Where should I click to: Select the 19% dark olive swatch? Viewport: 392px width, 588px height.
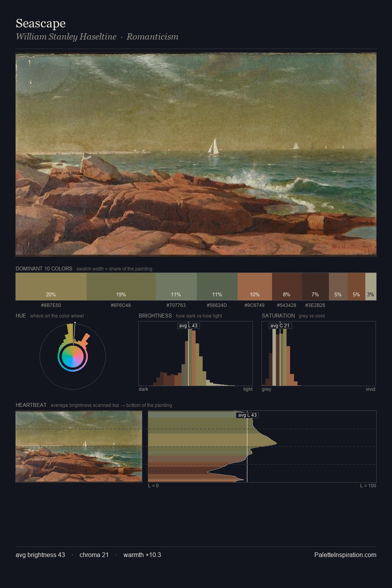pyautogui.click(x=121, y=287)
